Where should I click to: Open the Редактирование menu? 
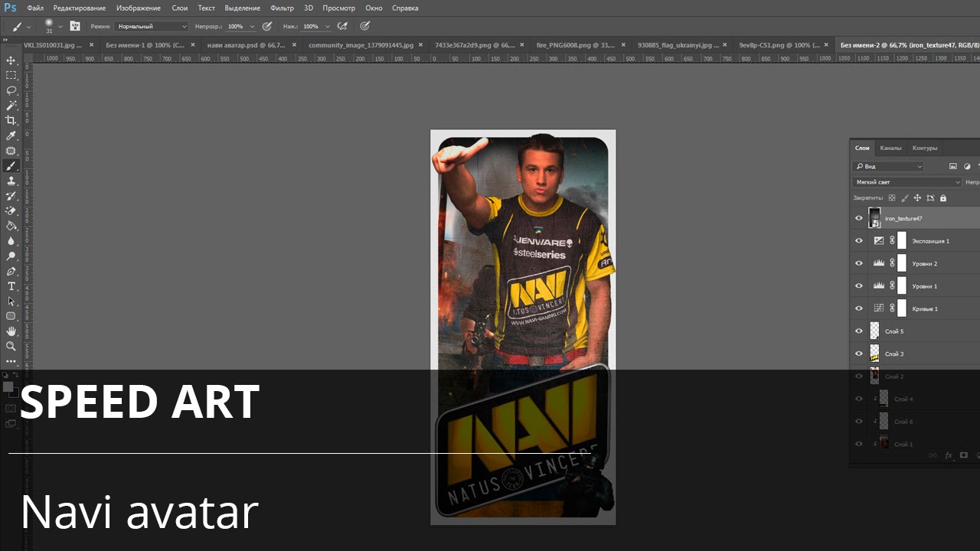(80, 8)
